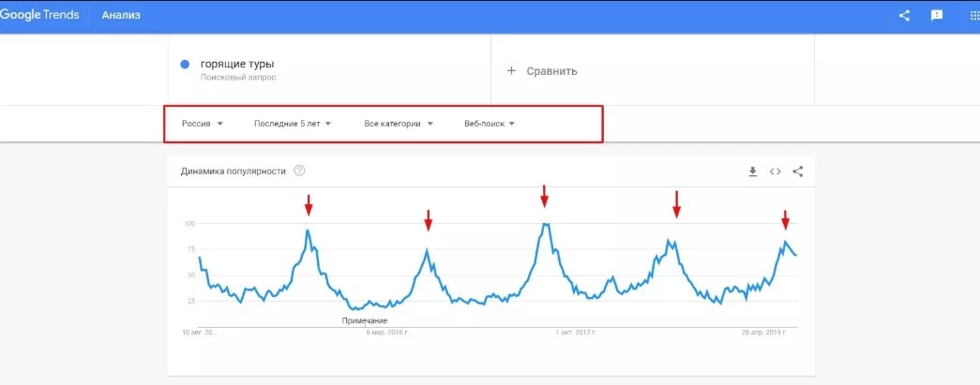Click the plus icon beside Сравнить
980x385 pixels.
point(511,70)
